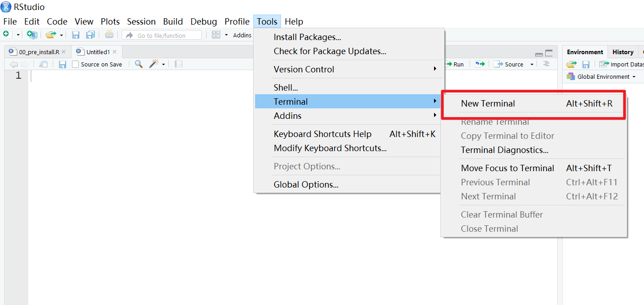Show editor in new window icon
The width and height of the screenshot is (644, 305).
pyautogui.click(x=43, y=64)
